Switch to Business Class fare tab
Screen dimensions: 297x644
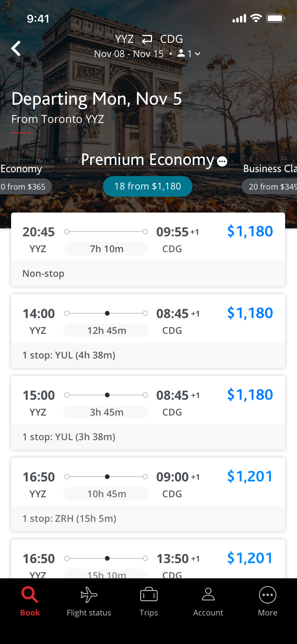tap(269, 169)
